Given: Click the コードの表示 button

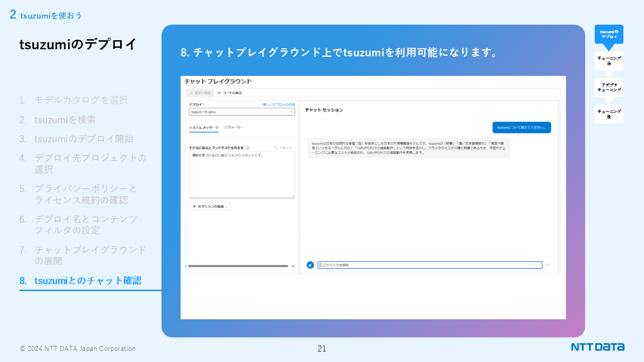Looking at the screenshot, I should pos(229,93).
